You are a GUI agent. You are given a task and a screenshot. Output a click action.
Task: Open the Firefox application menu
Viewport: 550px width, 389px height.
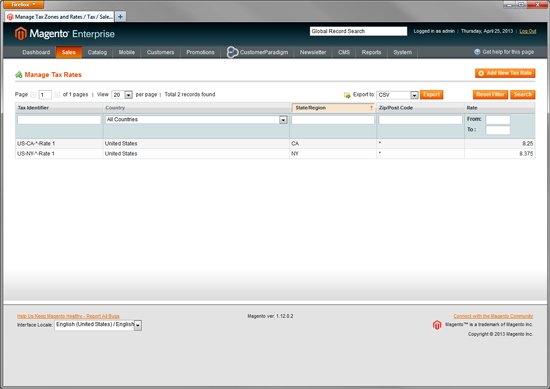(x=23, y=4)
